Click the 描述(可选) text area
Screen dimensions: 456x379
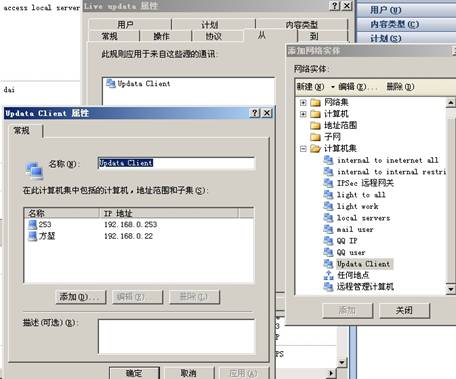pos(177,337)
